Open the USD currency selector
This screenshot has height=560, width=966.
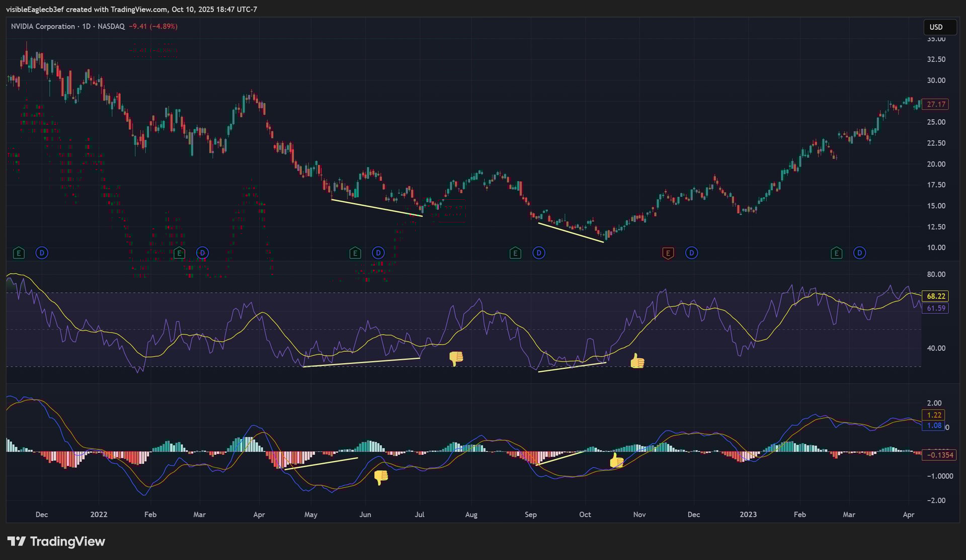[939, 27]
